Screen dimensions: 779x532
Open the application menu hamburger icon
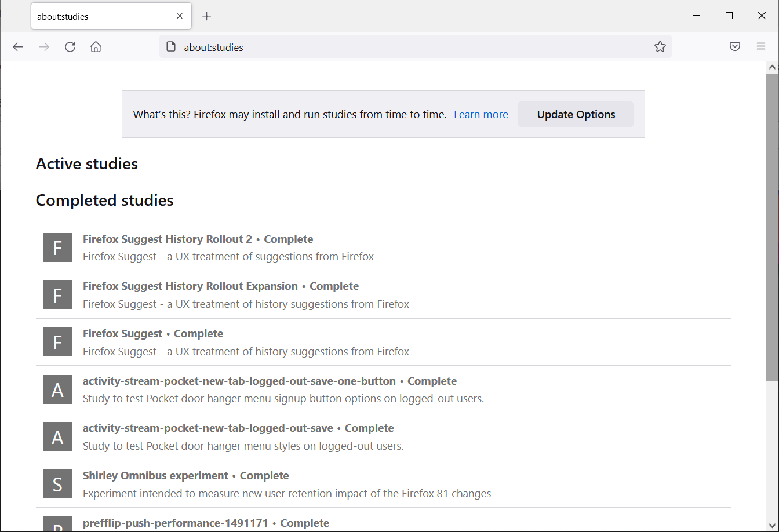(761, 46)
